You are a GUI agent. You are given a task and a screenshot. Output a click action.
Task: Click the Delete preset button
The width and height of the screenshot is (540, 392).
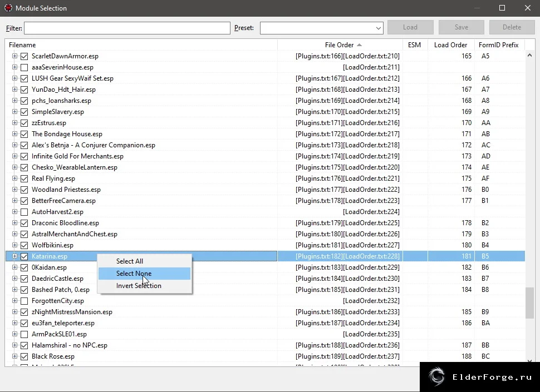coord(512,27)
